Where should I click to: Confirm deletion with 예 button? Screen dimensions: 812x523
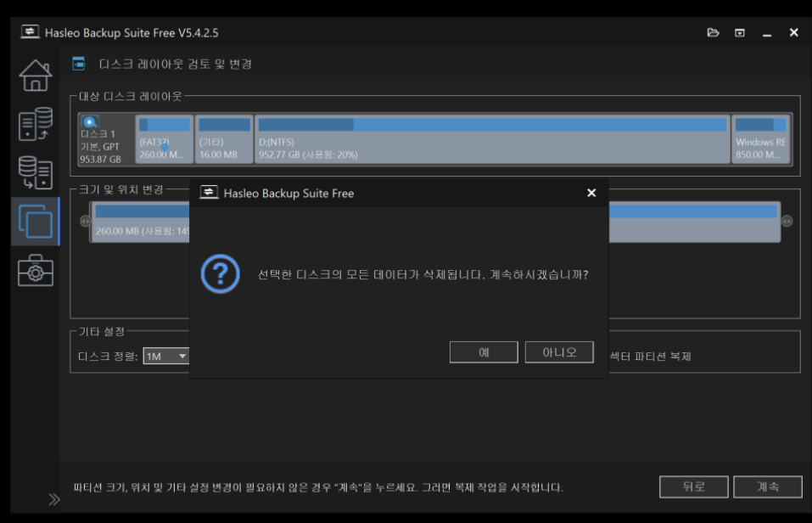[484, 352]
